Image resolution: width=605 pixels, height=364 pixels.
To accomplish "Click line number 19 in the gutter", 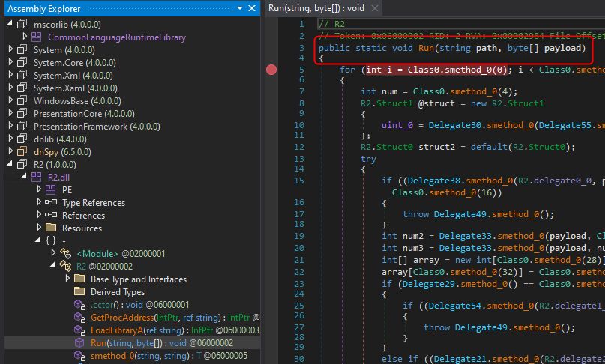I will [299, 236].
